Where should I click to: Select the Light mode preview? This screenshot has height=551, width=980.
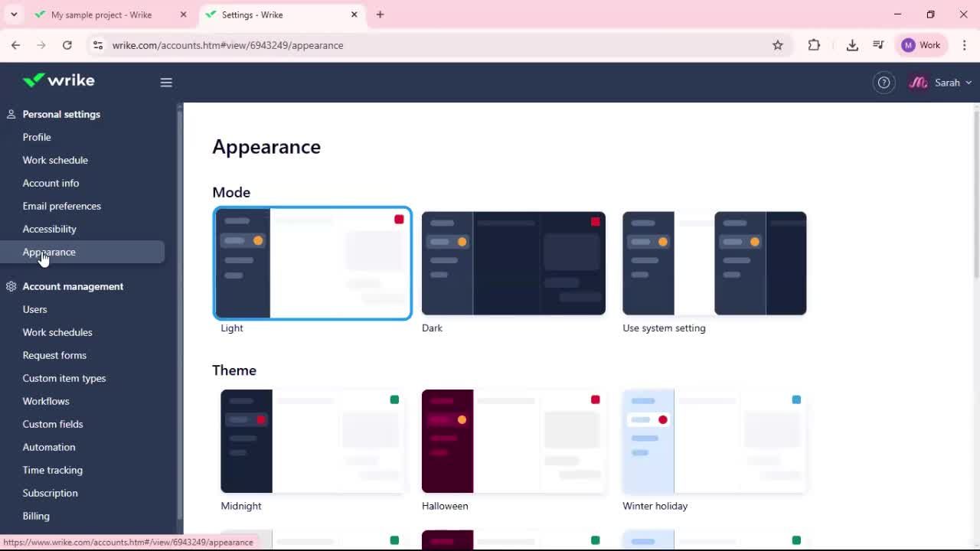click(312, 263)
